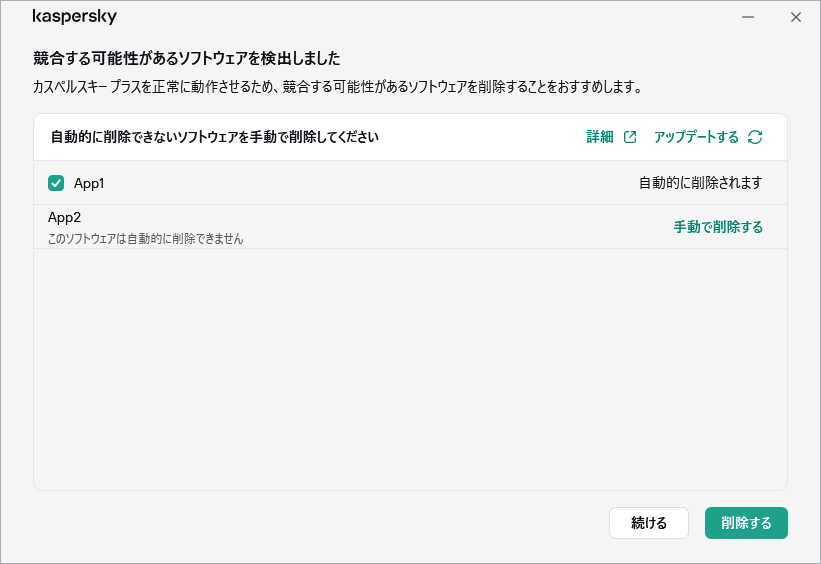Click 手動で削除する for App2
821x564 pixels.
[718, 227]
